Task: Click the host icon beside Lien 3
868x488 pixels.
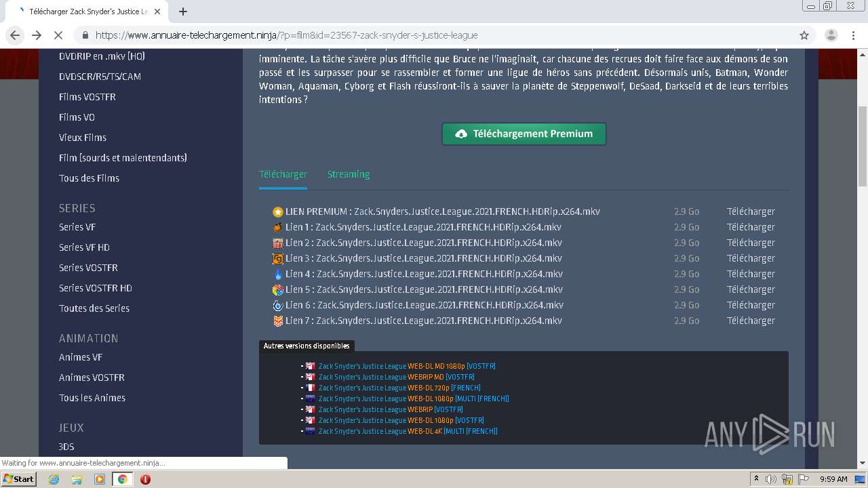Action: click(278, 258)
